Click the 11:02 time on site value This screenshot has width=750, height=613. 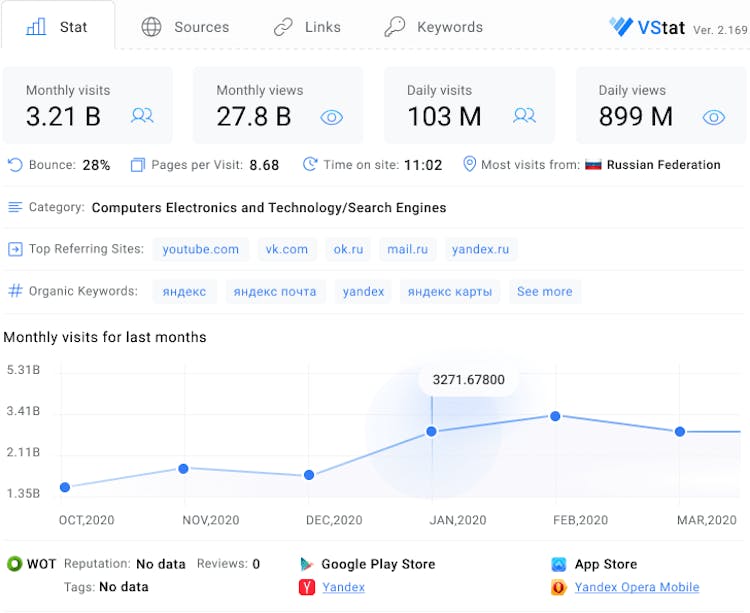pyautogui.click(x=423, y=165)
